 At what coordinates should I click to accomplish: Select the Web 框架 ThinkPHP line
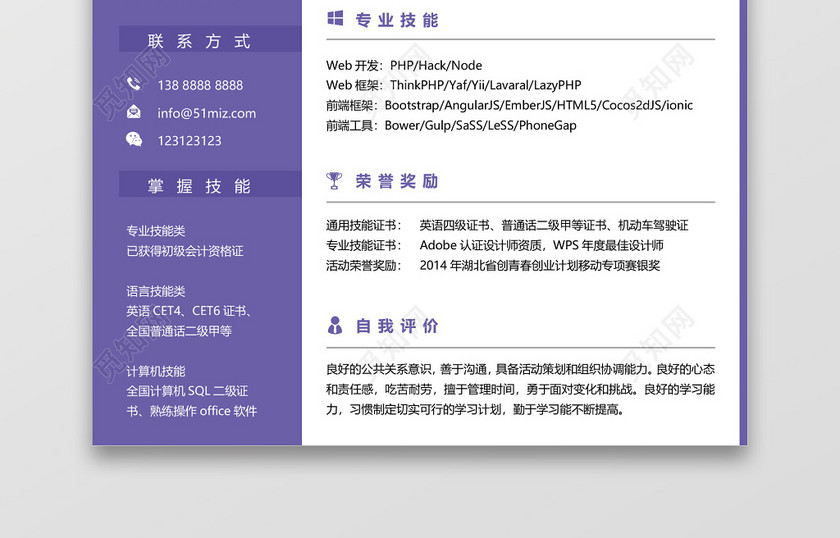tap(454, 85)
